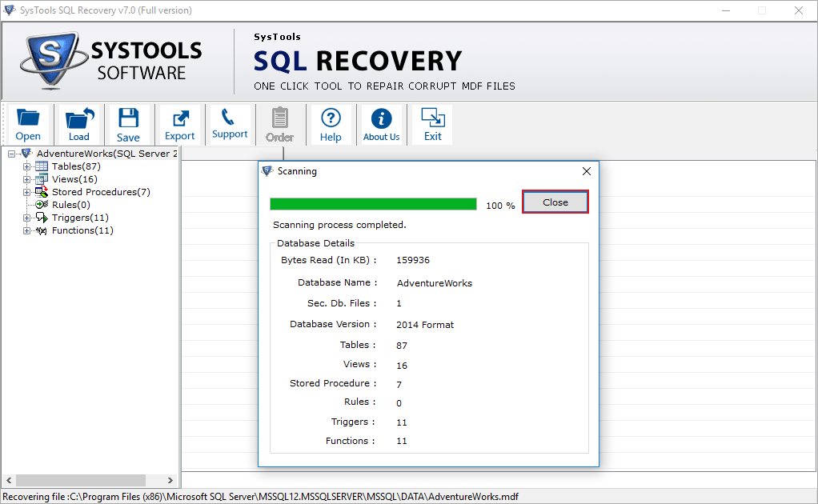Click the About Us icon
The width and height of the screenshot is (818, 504).
(381, 124)
